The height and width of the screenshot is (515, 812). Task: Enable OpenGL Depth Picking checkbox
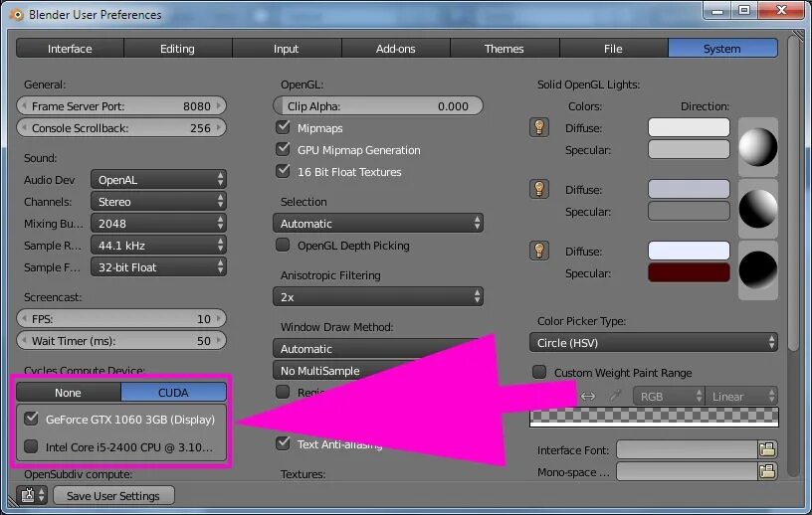(283, 245)
